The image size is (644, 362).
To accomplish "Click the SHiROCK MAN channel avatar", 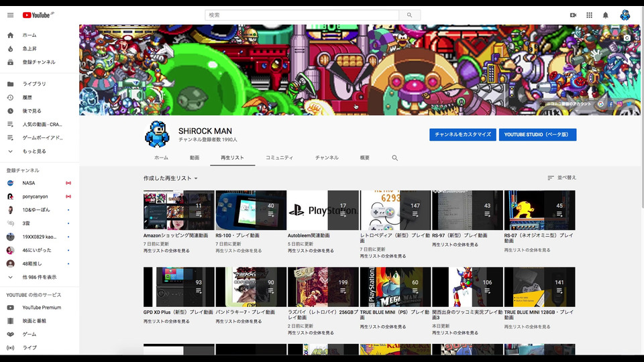I will pos(157,134).
